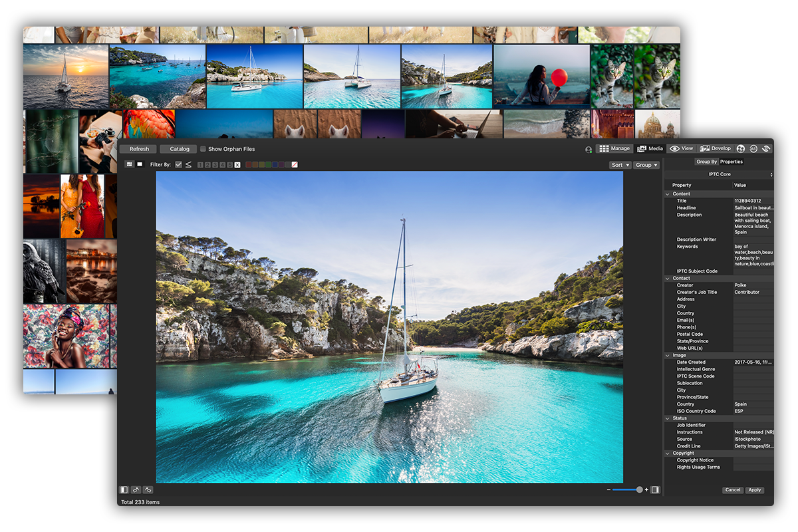Filter by rating 2
This screenshot has height=532, width=798.
click(x=207, y=165)
